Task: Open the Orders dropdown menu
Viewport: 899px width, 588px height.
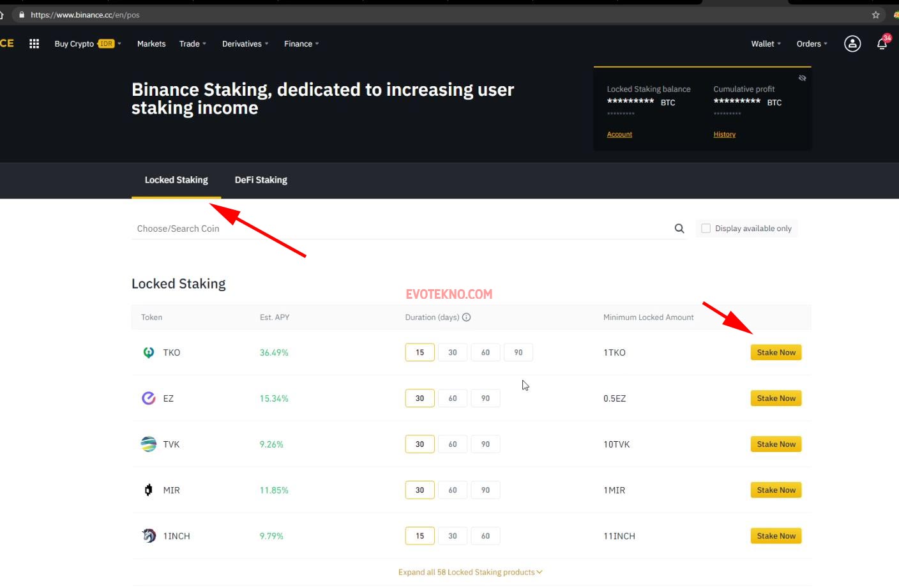Action: tap(812, 43)
